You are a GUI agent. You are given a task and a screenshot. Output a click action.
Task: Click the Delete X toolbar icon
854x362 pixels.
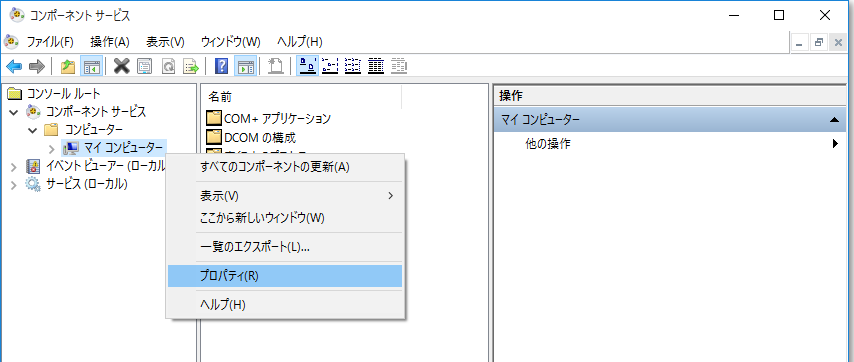[121, 66]
